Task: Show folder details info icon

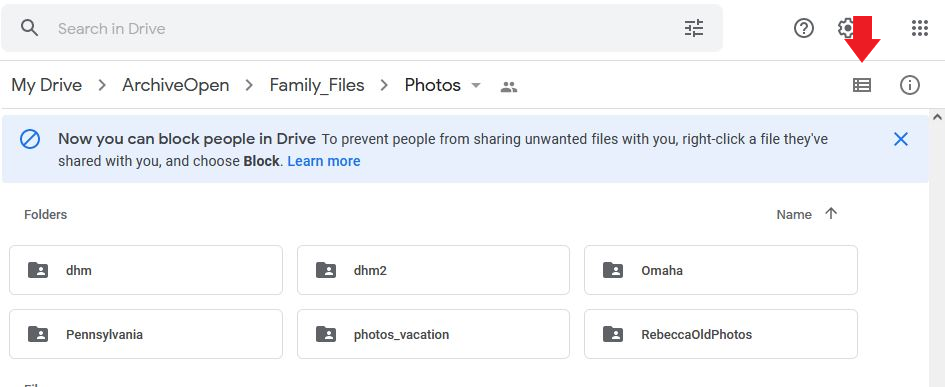Action: 909,86
